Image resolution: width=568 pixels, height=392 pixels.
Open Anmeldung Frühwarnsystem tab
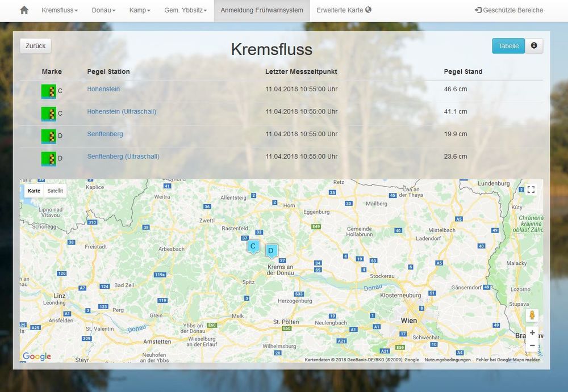[262, 10]
